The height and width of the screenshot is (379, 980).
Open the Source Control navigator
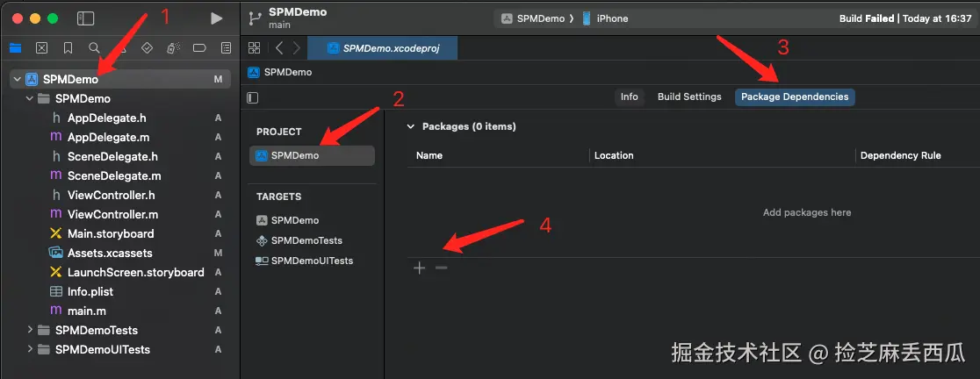[x=42, y=48]
